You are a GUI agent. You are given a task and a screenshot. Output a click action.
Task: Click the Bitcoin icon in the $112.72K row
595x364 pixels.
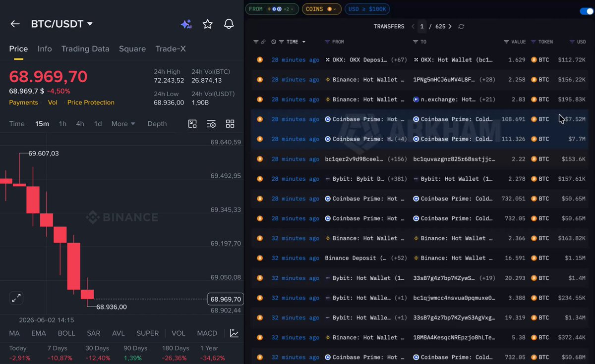259,60
